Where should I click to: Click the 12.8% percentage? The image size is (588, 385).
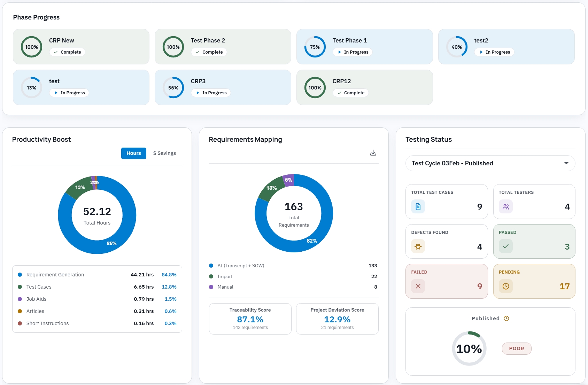pos(169,287)
